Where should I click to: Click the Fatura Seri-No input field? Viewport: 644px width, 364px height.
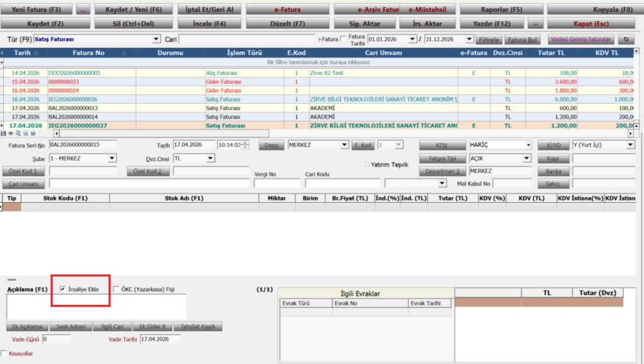(83, 145)
